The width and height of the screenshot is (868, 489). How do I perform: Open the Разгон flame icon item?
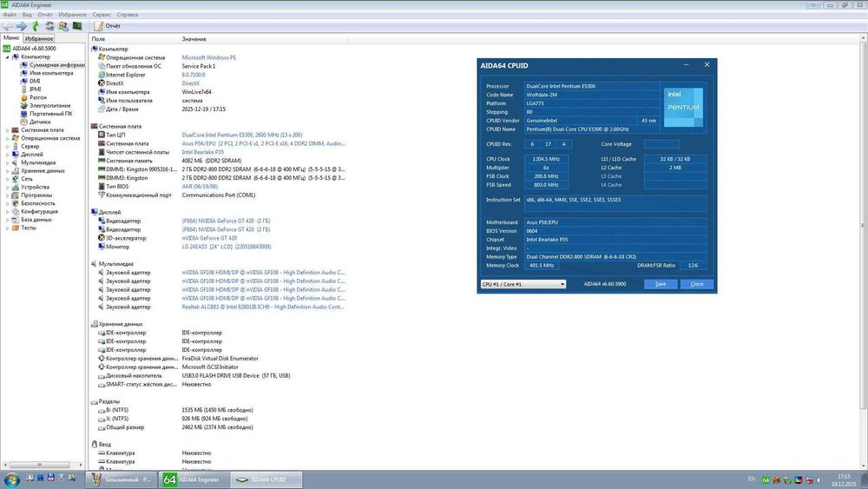coord(23,97)
